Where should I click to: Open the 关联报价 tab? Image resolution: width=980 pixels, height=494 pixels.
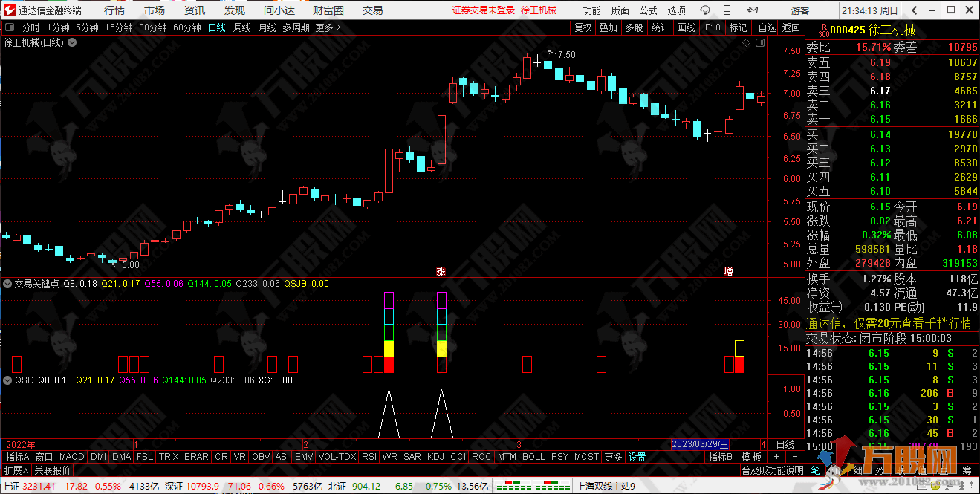pyautogui.click(x=52, y=470)
